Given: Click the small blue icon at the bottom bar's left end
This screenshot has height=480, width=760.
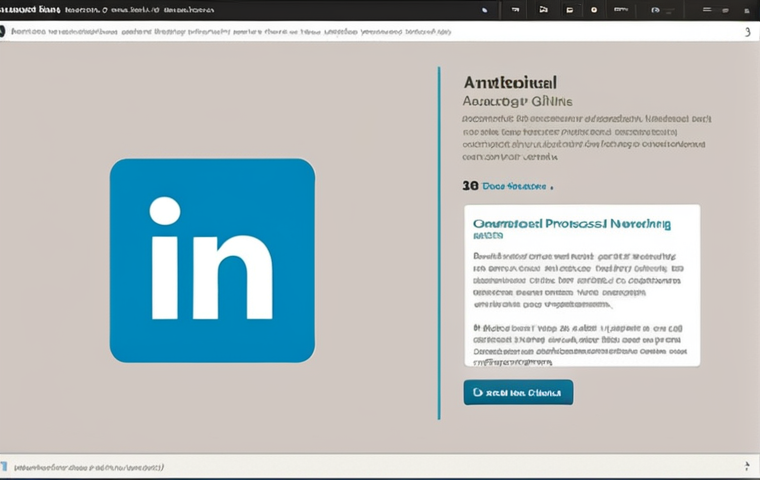Looking at the screenshot, I should 4,466.
